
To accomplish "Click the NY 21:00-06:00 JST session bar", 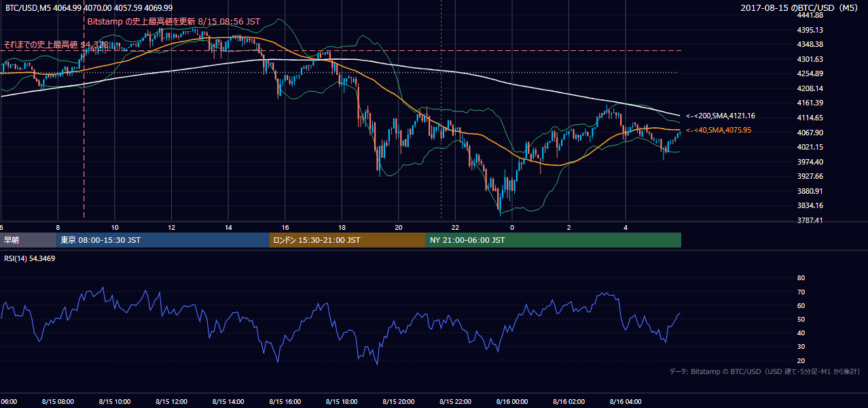I will (x=554, y=240).
